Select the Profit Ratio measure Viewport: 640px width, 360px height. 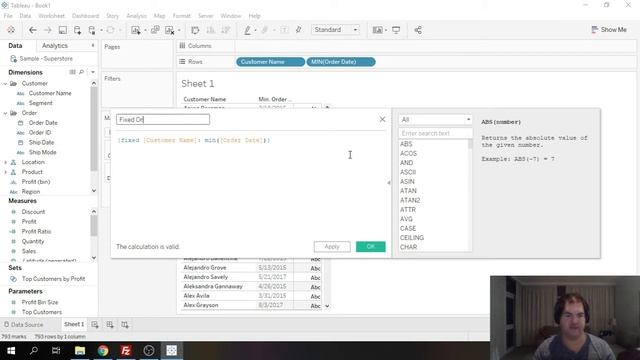pyautogui.click(x=36, y=231)
